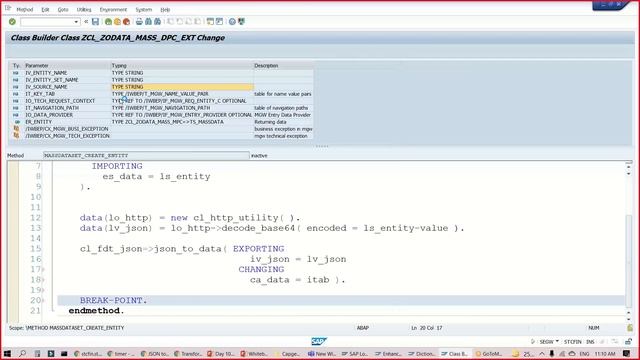This screenshot has width=640, height=360.
Task: Click the green Enter checkmark icon
Action: [x=12, y=22]
